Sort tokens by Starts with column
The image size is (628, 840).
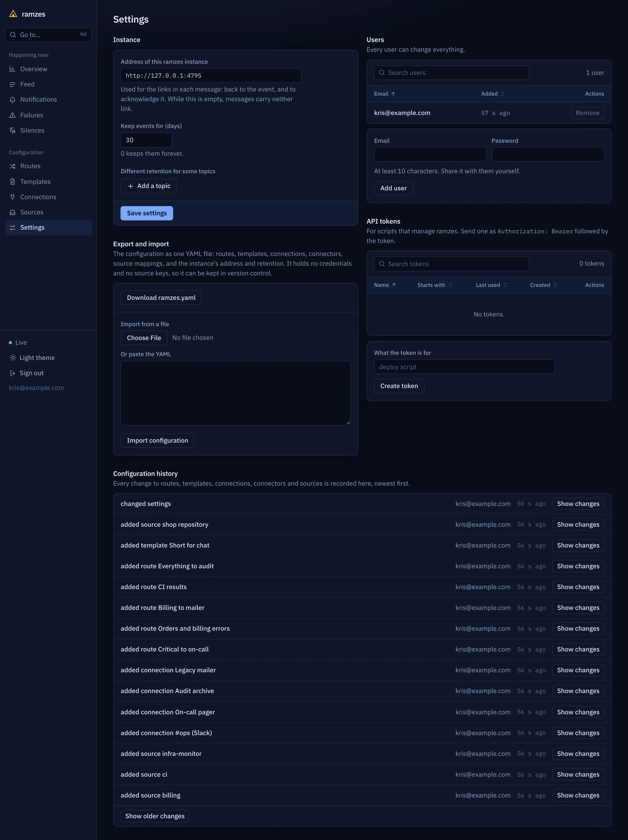[x=435, y=285]
